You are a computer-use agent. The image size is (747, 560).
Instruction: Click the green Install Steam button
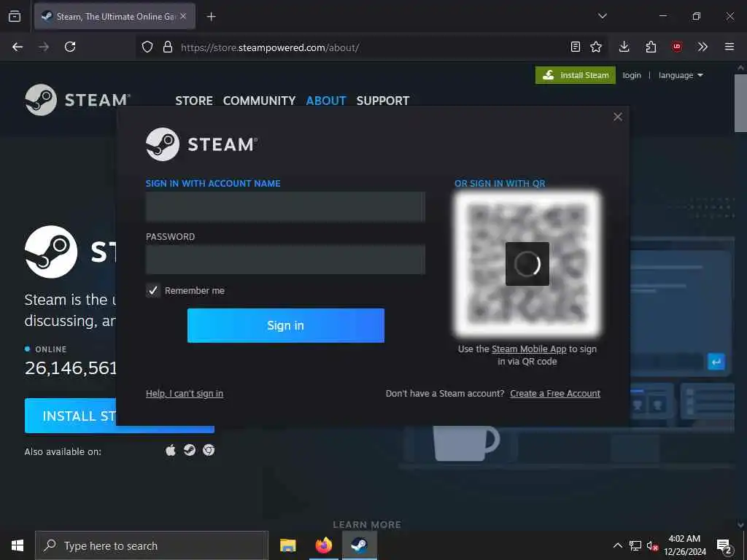(x=576, y=75)
